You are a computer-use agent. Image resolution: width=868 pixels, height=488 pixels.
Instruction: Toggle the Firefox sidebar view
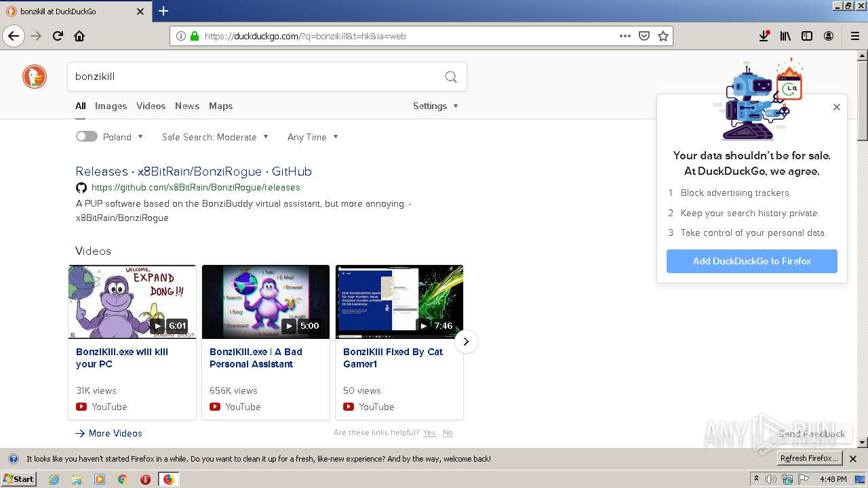807,36
